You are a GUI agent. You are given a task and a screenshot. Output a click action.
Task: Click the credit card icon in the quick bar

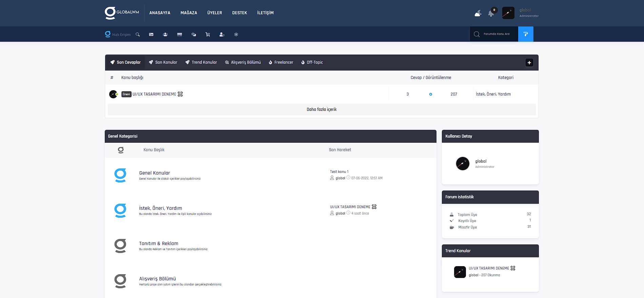tap(180, 35)
